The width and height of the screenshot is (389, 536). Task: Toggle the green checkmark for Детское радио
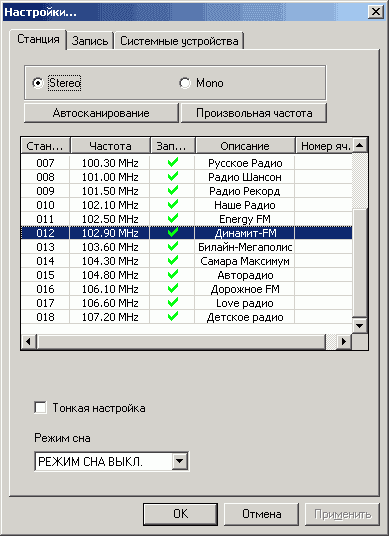pyautogui.click(x=173, y=317)
